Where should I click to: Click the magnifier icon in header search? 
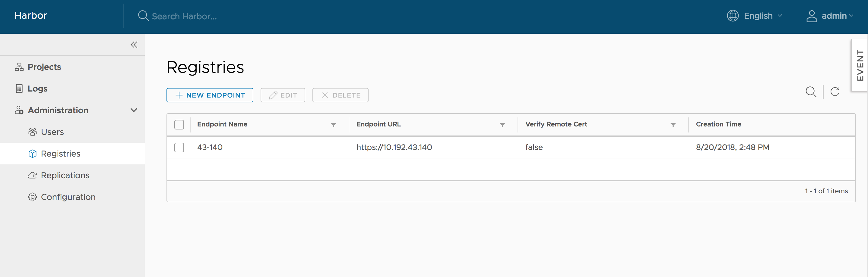[x=143, y=16]
